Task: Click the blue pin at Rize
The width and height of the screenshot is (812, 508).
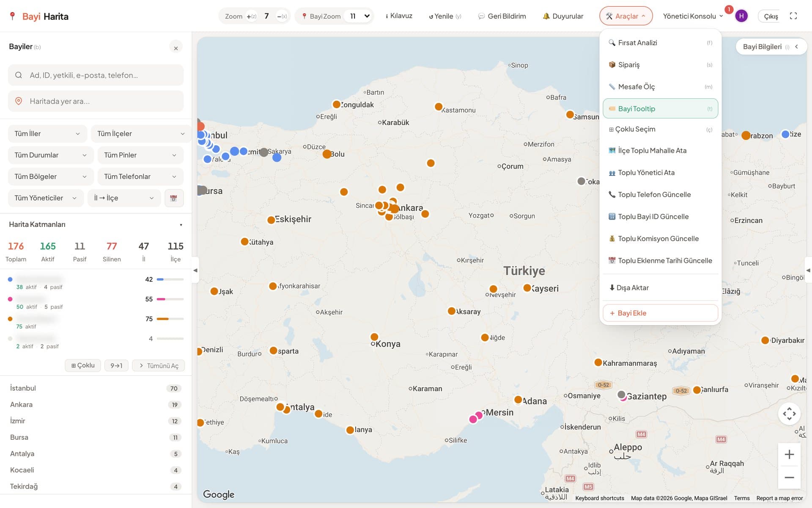Action: (785, 134)
